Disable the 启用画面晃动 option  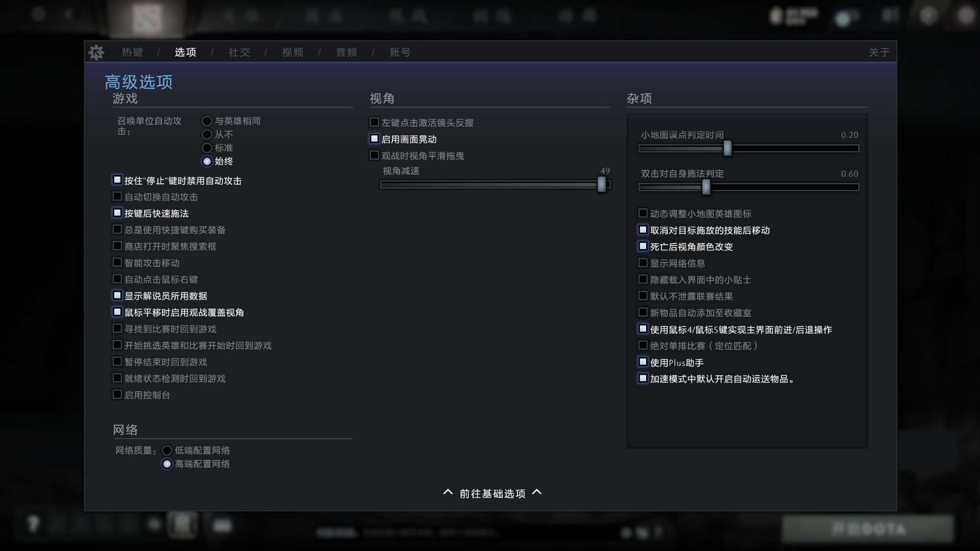374,138
